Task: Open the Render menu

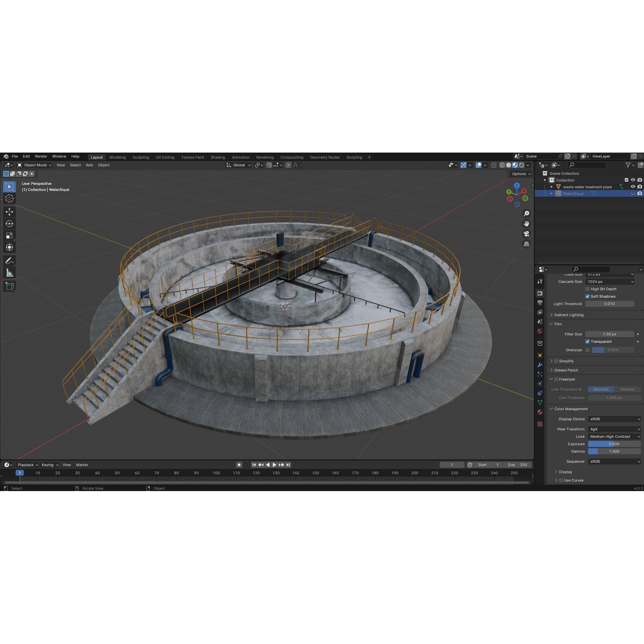Action: point(41,156)
